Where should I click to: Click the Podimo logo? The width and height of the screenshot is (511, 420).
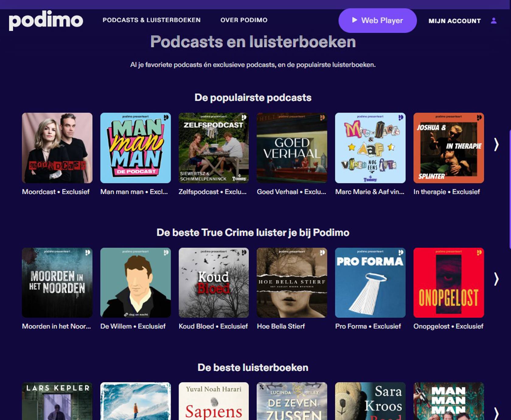click(x=46, y=20)
